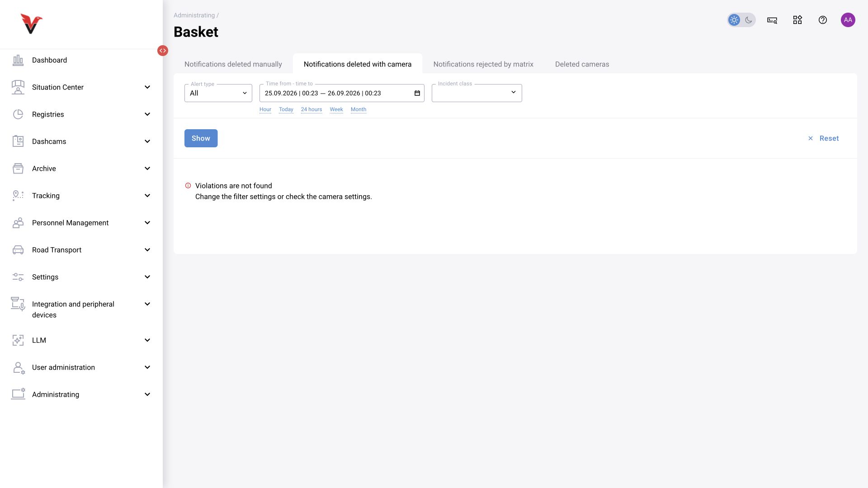Expand the Registries menu chevron
The image size is (868, 488).
147,114
